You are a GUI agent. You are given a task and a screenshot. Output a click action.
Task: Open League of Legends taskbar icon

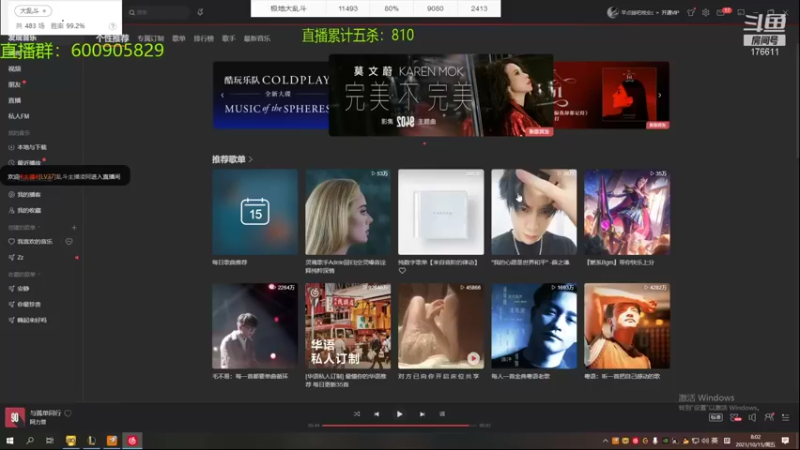pyautogui.click(x=91, y=440)
